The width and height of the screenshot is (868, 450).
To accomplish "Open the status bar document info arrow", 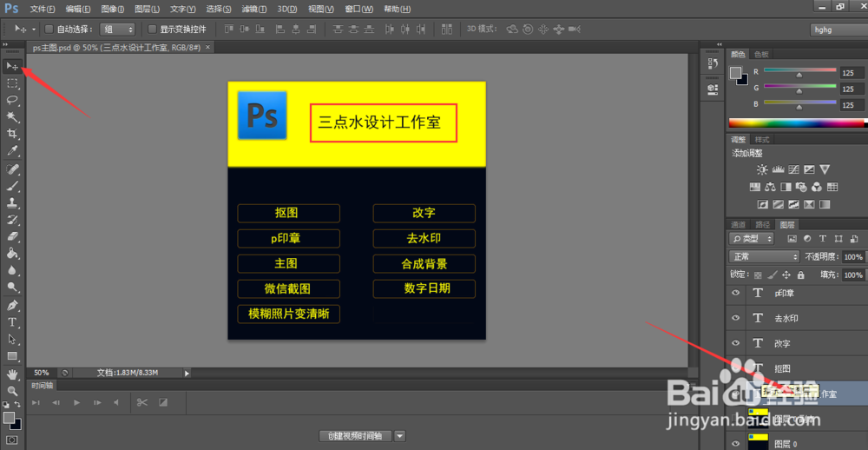I will coord(187,374).
